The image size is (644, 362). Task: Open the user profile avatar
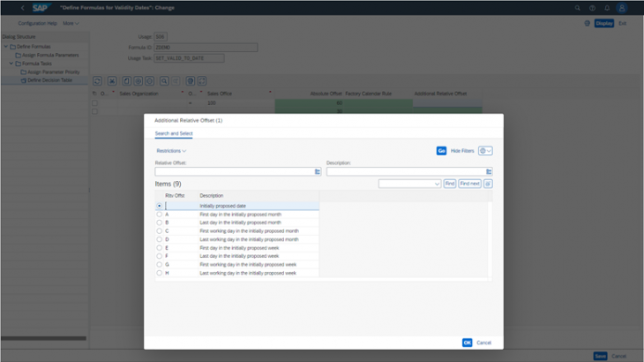pyautogui.click(x=622, y=8)
